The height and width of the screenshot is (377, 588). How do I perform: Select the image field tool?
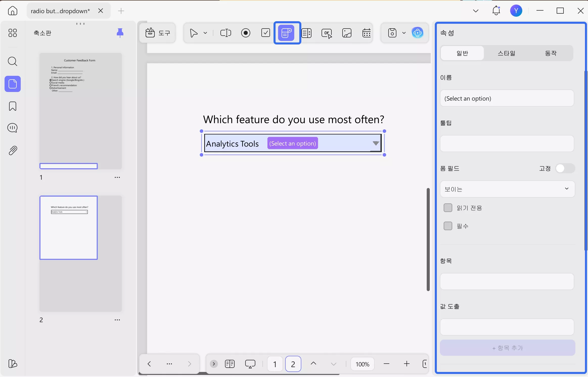[x=347, y=33]
